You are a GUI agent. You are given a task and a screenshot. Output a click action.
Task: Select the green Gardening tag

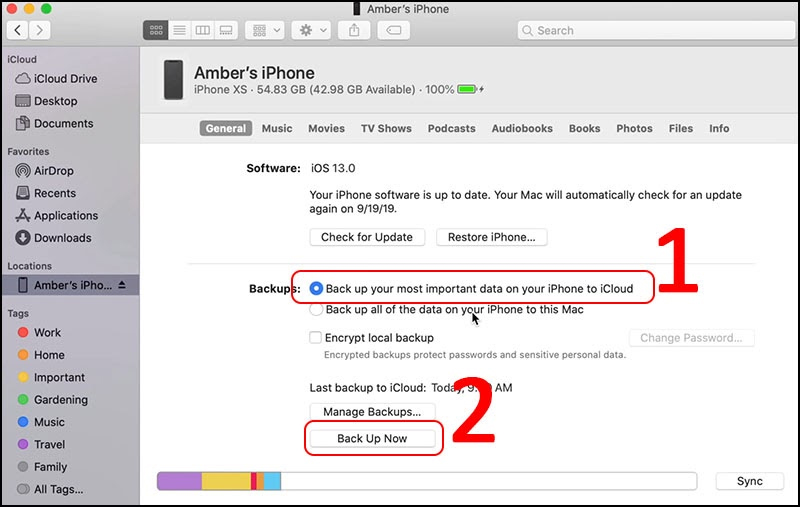pyautogui.click(x=53, y=400)
